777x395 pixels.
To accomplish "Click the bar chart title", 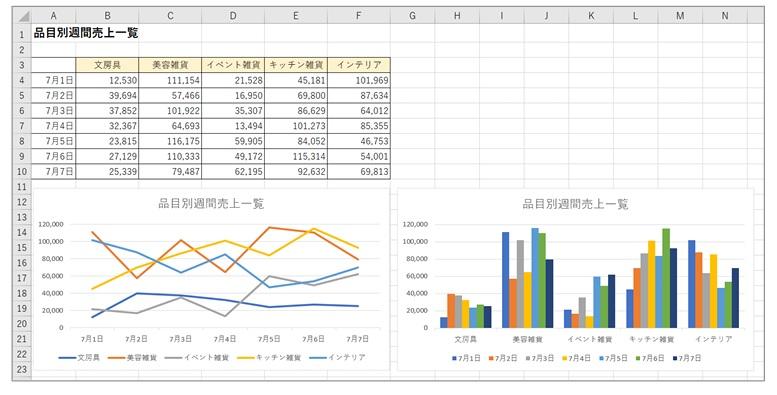I will coord(575,204).
